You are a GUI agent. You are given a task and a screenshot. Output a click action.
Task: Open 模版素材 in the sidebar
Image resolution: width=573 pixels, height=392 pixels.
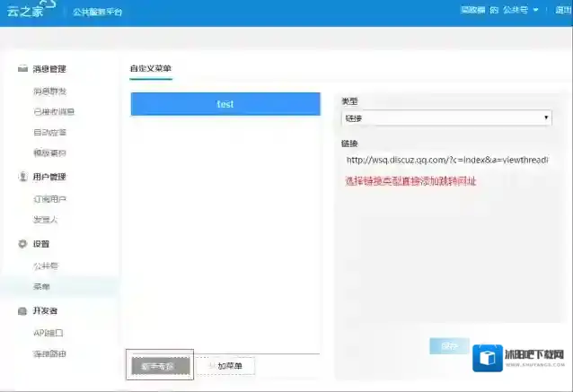pos(49,152)
